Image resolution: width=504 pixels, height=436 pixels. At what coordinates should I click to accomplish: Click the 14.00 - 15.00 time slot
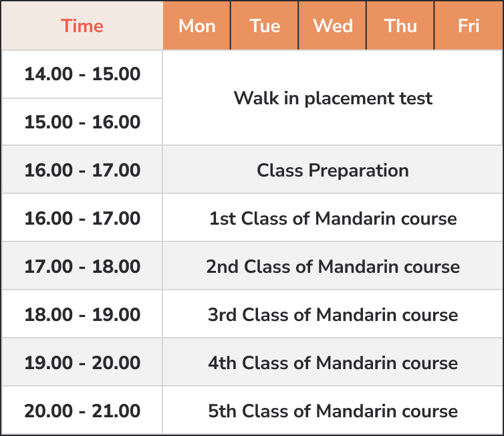point(82,74)
